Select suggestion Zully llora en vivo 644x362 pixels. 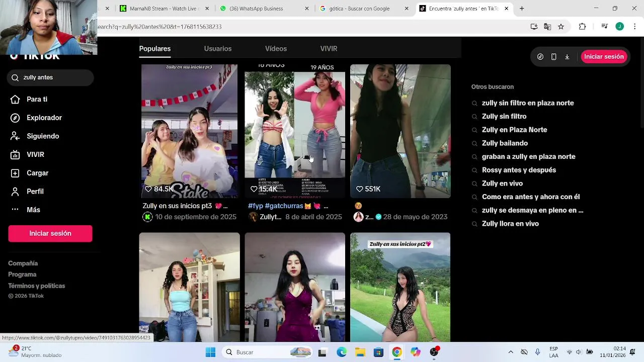coord(510,224)
